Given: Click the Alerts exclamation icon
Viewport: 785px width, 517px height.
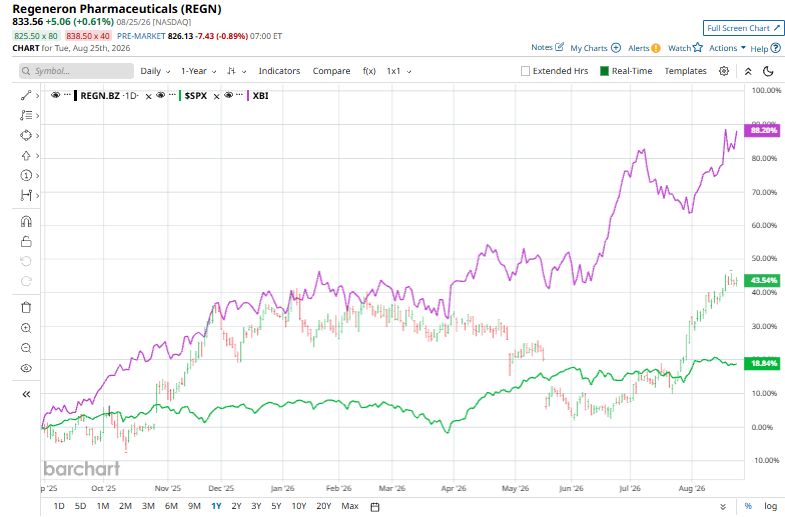Looking at the screenshot, I should pos(656,48).
